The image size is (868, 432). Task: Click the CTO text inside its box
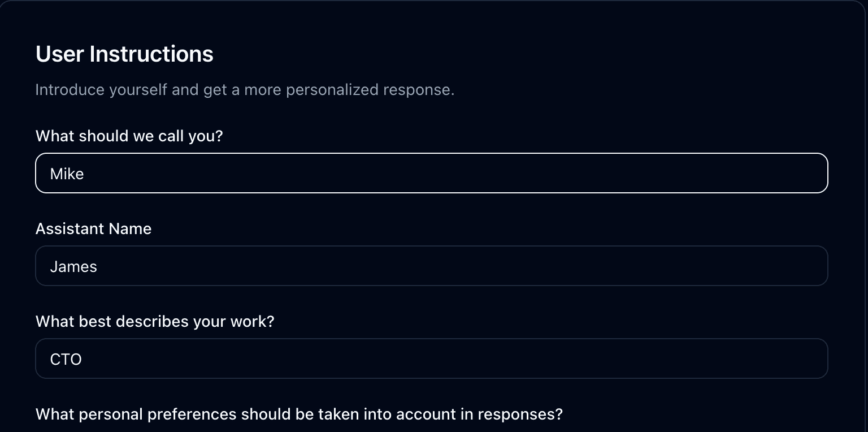tap(66, 358)
